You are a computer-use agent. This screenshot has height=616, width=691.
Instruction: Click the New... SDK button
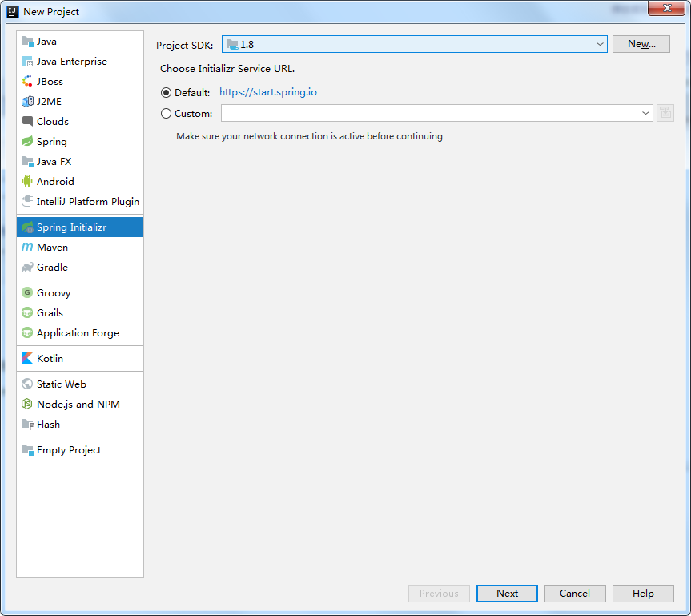click(x=641, y=44)
